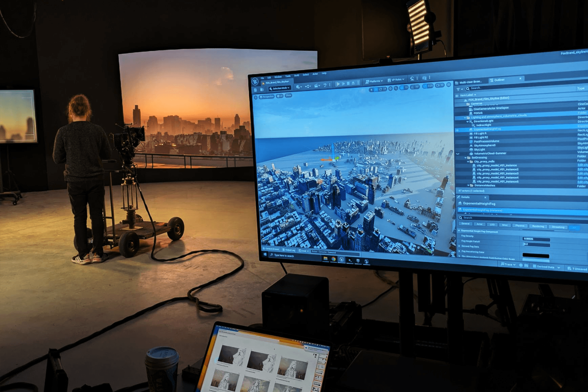The image size is (588, 392).
Task: Click the save current level icon
Action: 255,90
